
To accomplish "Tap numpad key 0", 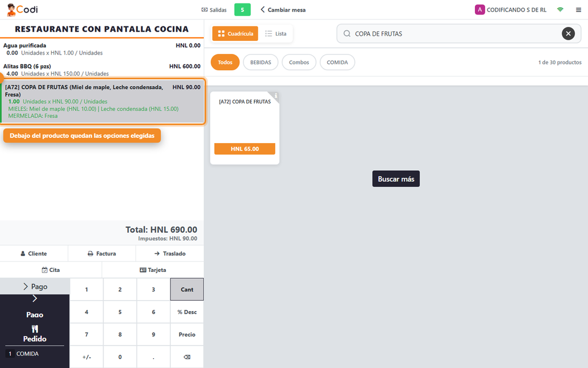I will coord(120,356).
